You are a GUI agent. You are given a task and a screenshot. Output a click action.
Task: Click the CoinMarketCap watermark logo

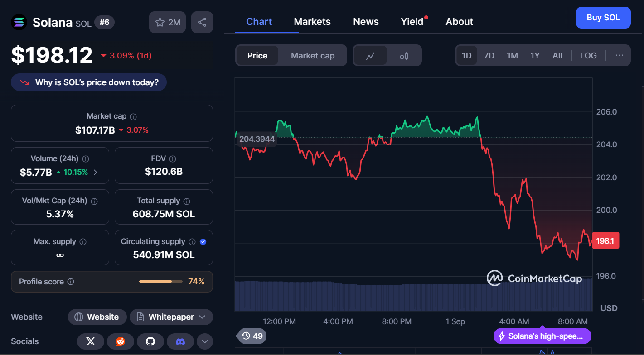coord(534,278)
